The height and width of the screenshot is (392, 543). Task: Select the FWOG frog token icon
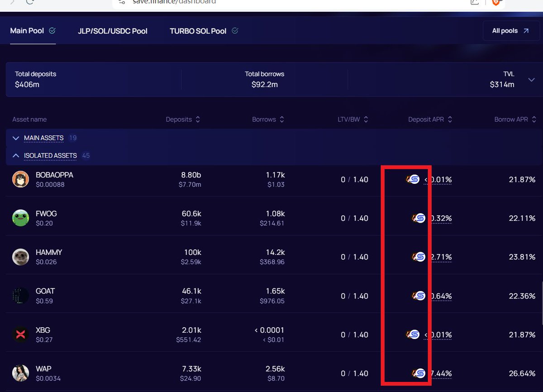[21, 218]
